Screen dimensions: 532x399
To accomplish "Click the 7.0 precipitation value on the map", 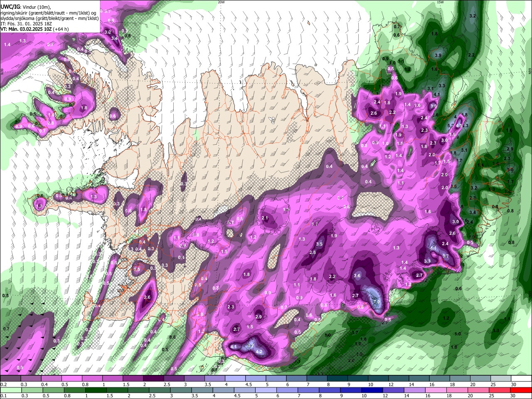I will click(x=377, y=302).
